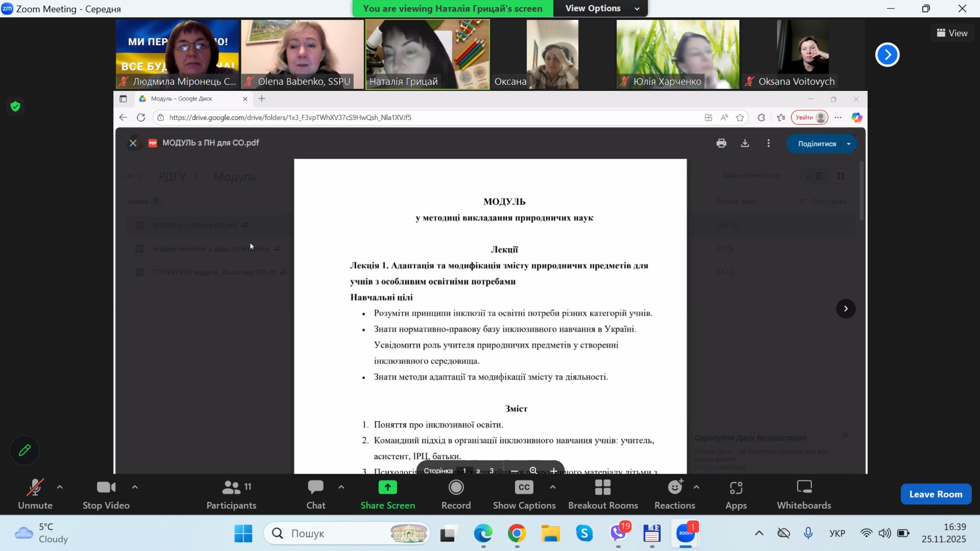Open Breakout Rooms
This screenshot has height=551, width=980.
tap(603, 494)
